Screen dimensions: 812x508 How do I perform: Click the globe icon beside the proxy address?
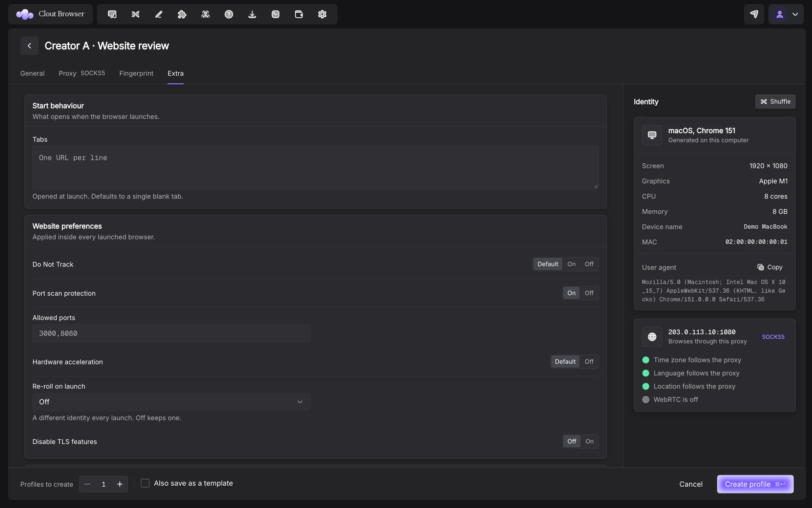652,337
